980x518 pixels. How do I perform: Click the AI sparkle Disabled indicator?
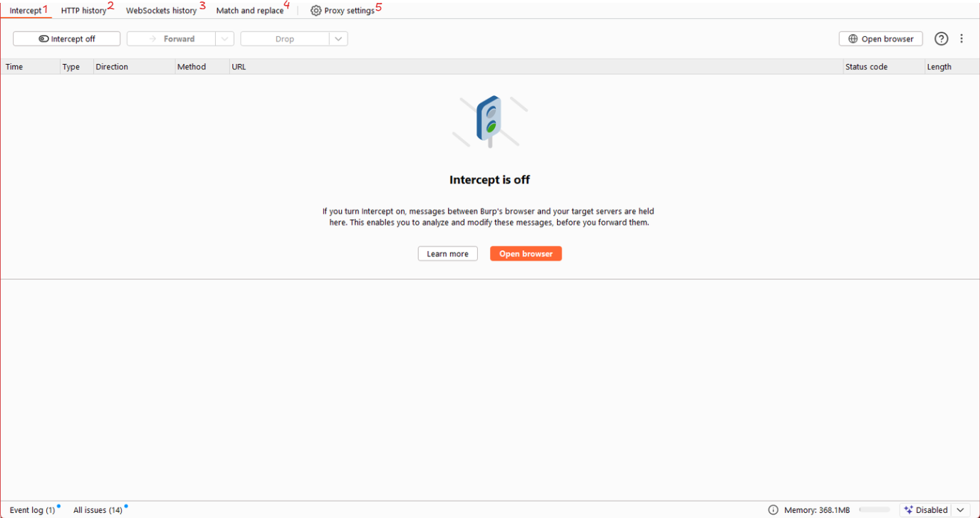click(x=926, y=510)
